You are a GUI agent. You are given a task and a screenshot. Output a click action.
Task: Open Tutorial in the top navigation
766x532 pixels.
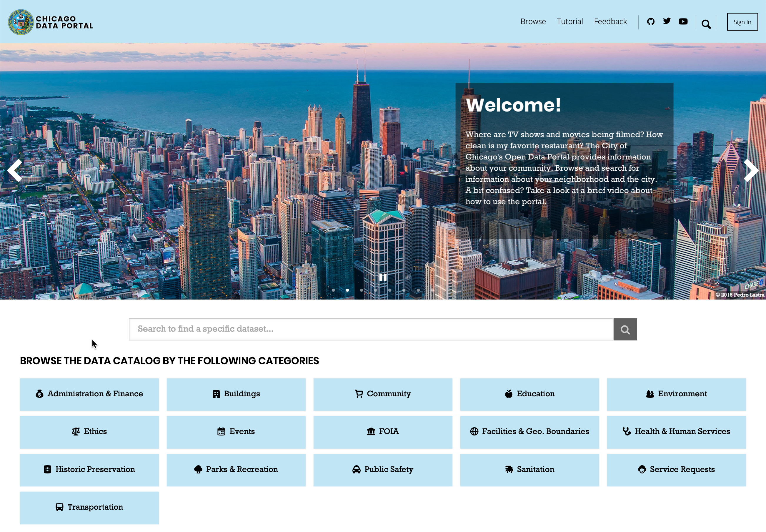click(570, 22)
